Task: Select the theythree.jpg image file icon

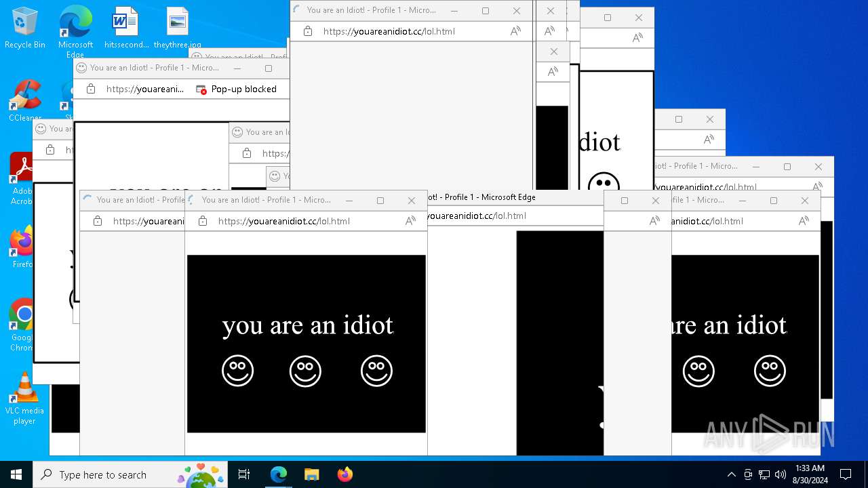Action: coord(177,27)
